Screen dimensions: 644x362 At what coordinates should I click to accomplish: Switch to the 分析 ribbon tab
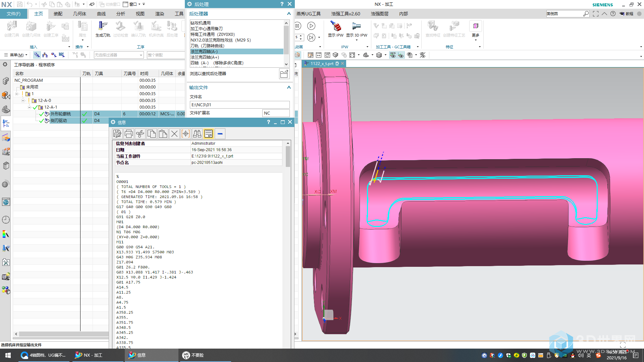coord(121,14)
